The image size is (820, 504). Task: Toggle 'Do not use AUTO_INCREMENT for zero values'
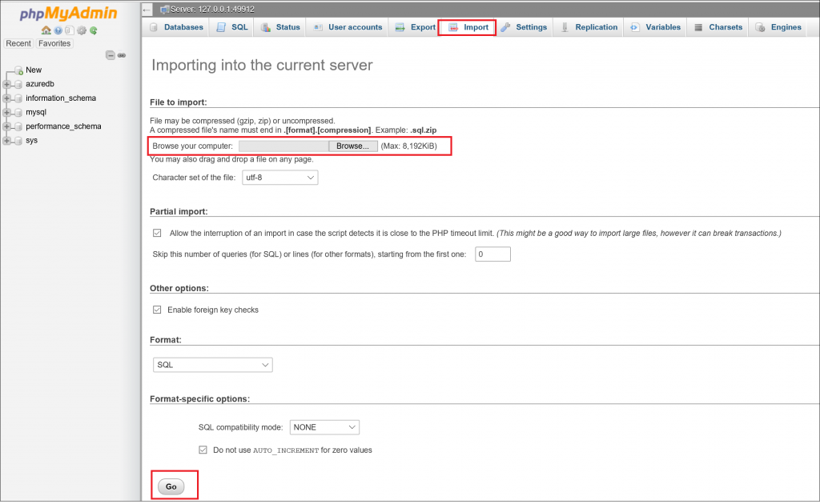coord(203,450)
